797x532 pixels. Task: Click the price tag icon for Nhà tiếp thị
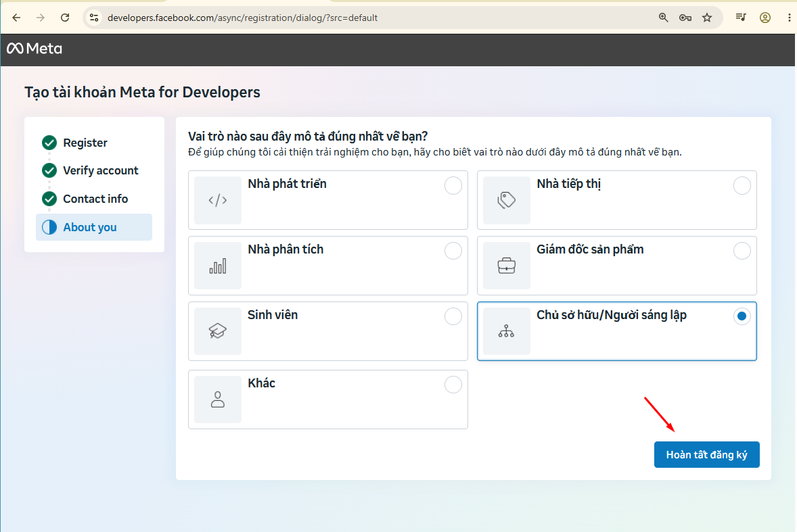[x=506, y=200]
